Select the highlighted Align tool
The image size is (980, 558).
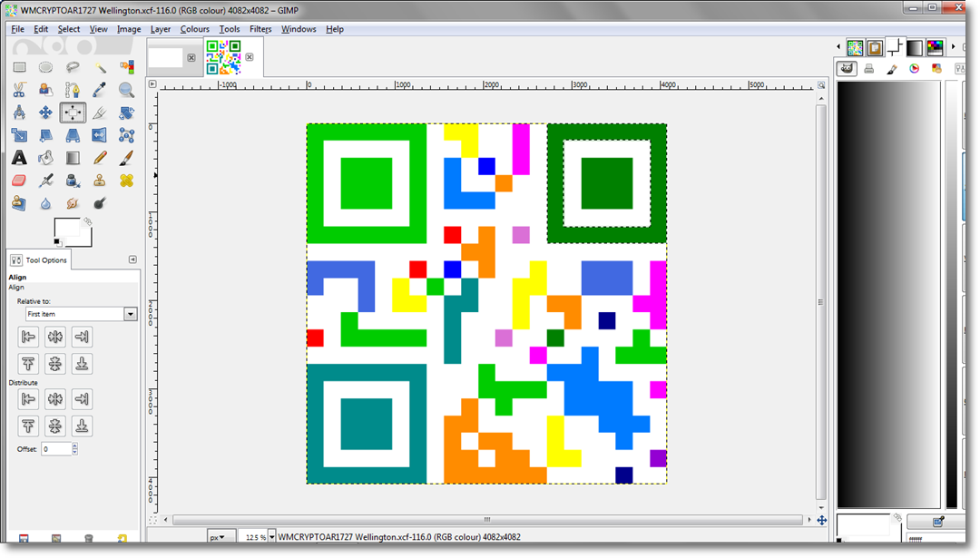(73, 113)
